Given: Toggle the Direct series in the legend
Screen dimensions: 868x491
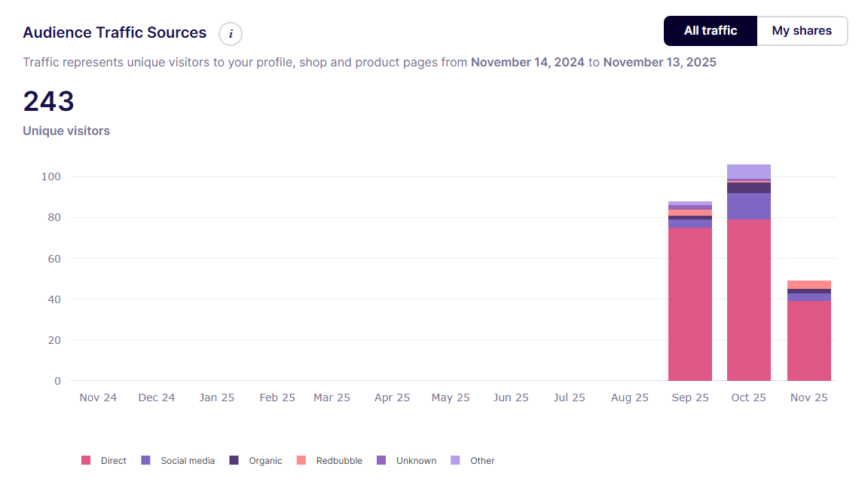Looking at the screenshot, I should [104, 460].
